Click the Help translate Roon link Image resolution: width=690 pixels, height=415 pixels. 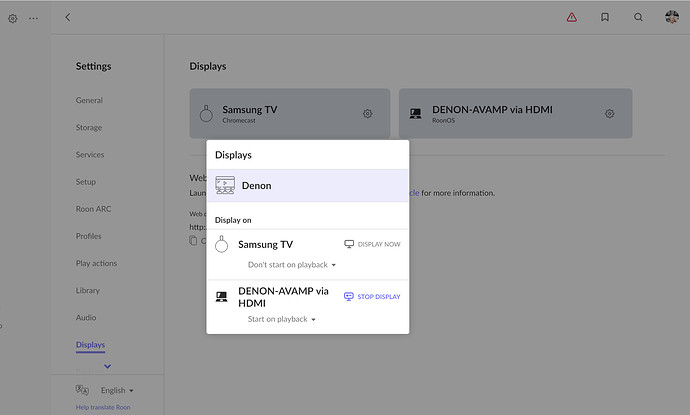click(x=103, y=407)
